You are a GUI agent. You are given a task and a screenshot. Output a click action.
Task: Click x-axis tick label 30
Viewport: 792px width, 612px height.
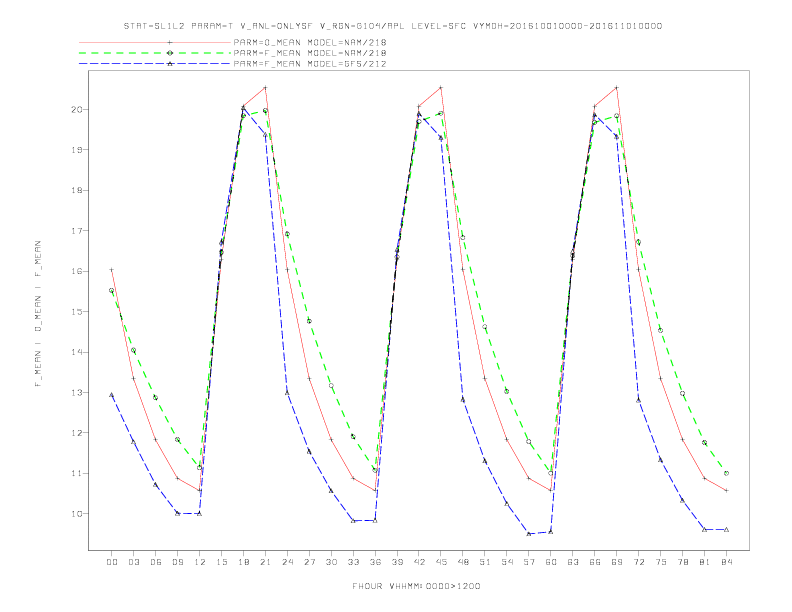coord(331,562)
